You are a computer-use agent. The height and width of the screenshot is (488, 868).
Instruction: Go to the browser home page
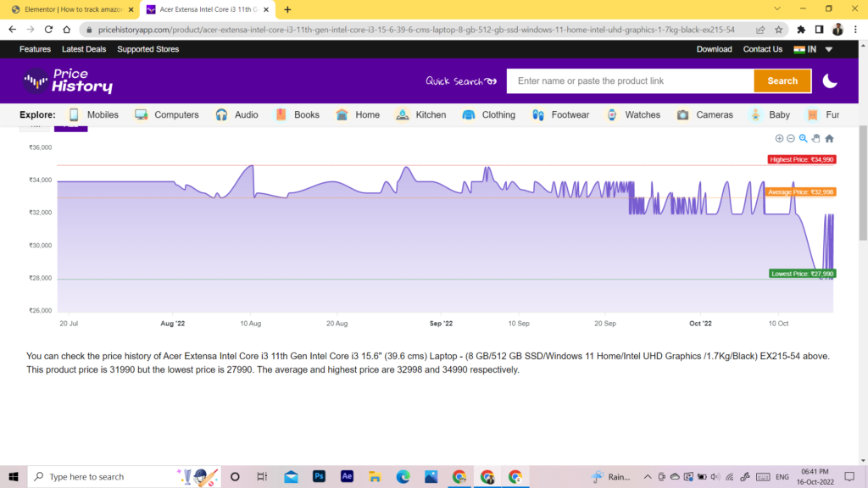coord(66,30)
